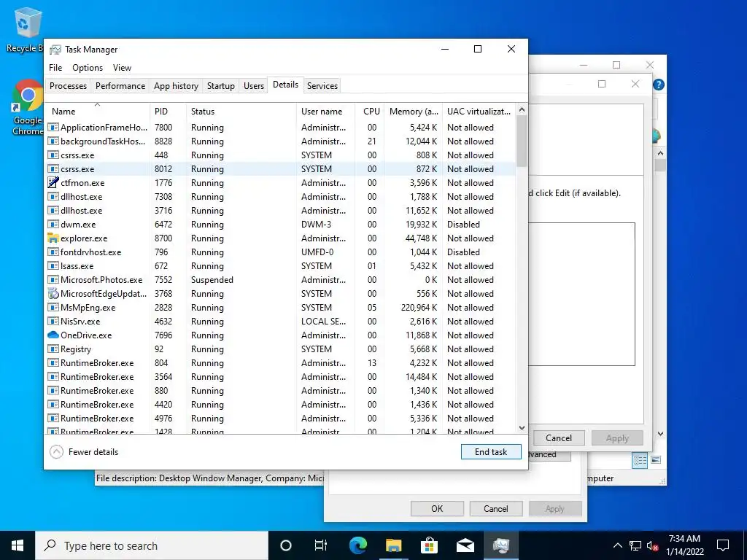This screenshot has width=747, height=560.
Task: Collapse Task Manager with Fewer details
Action: 85,452
